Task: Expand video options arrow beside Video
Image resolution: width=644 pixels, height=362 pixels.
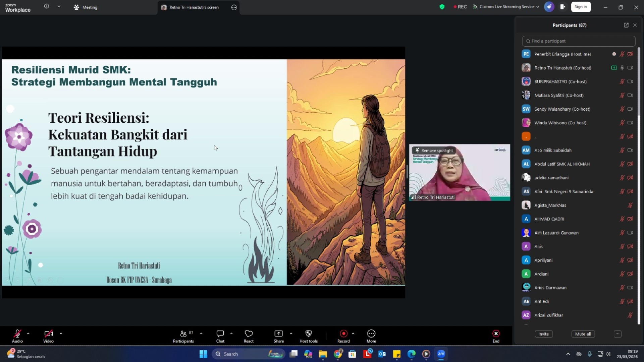Action: point(61,334)
